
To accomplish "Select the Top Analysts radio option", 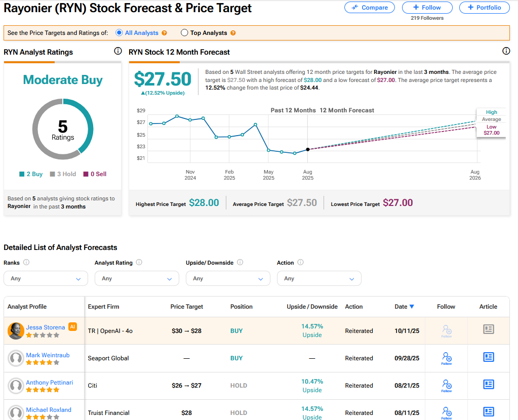I will tap(184, 33).
